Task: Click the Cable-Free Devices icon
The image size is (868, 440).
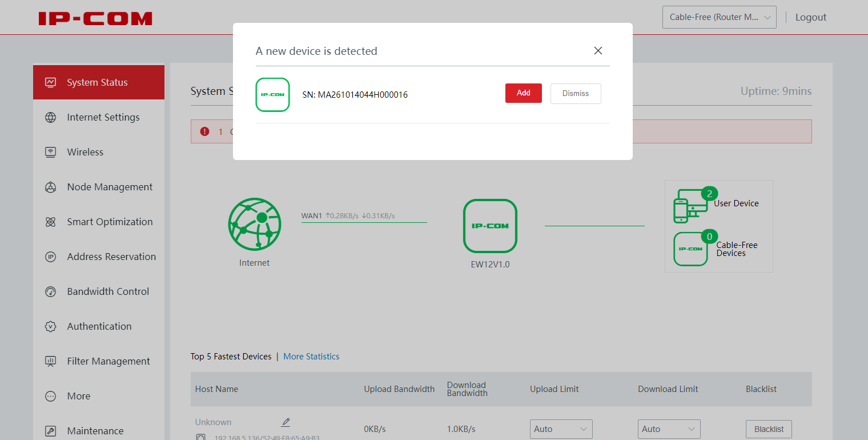Action: pos(690,249)
